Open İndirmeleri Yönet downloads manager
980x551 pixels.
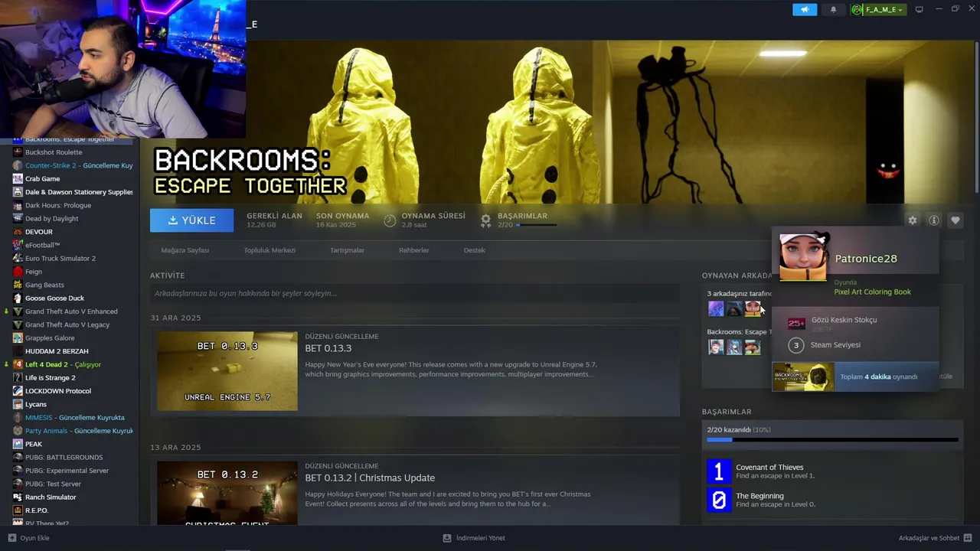[x=474, y=538]
